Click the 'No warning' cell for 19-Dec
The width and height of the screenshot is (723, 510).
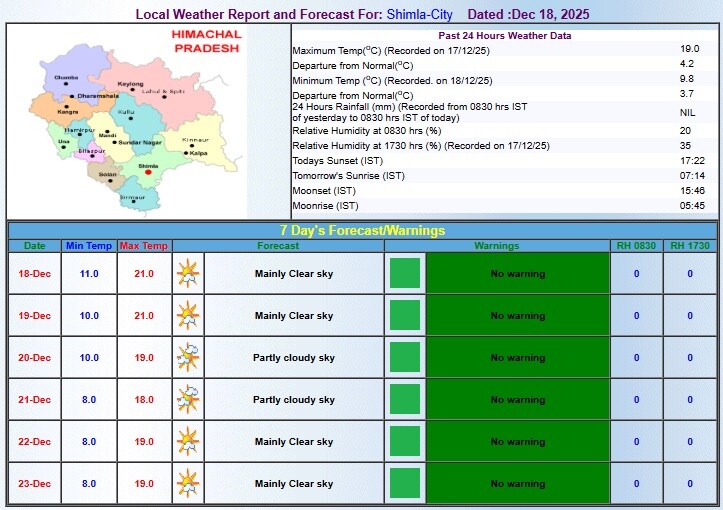click(x=518, y=316)
